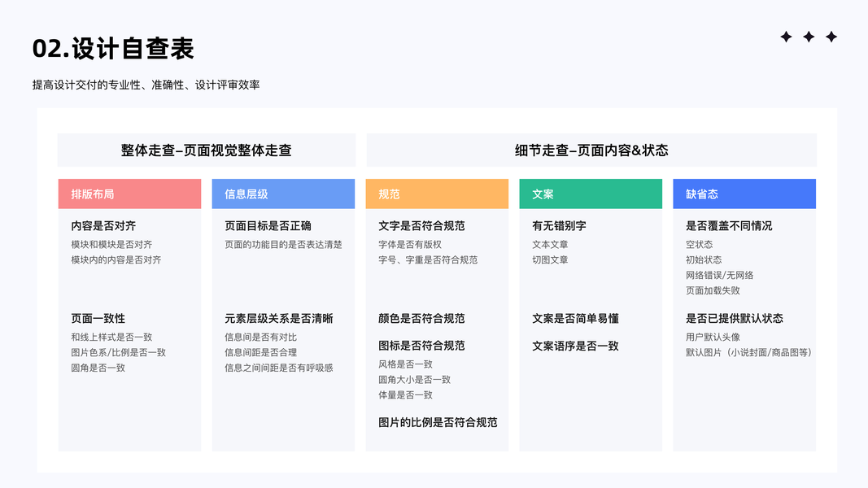
Task: Select the 字体是否有版权 item
Action: coord(410,244)
